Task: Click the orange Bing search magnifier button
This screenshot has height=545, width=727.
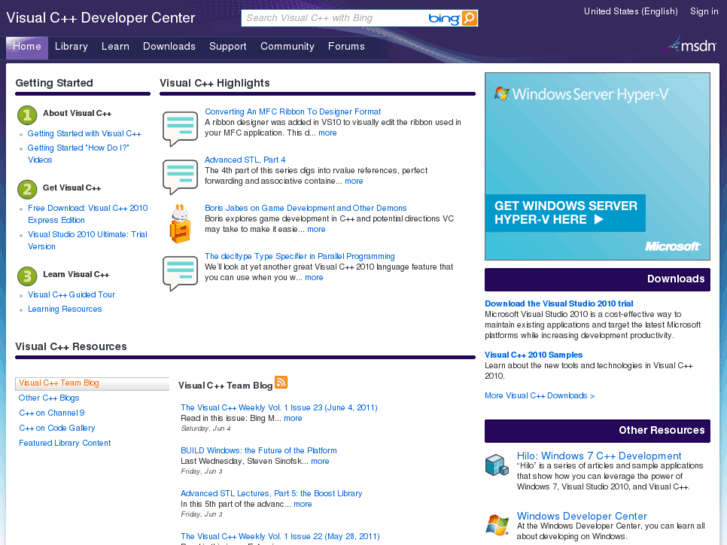Action: pyautogui.click(x=470, y=18)
